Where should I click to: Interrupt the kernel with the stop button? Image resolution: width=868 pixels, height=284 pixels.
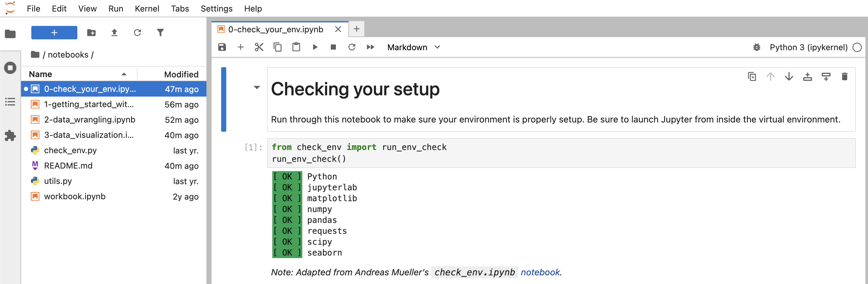point(333,47)
